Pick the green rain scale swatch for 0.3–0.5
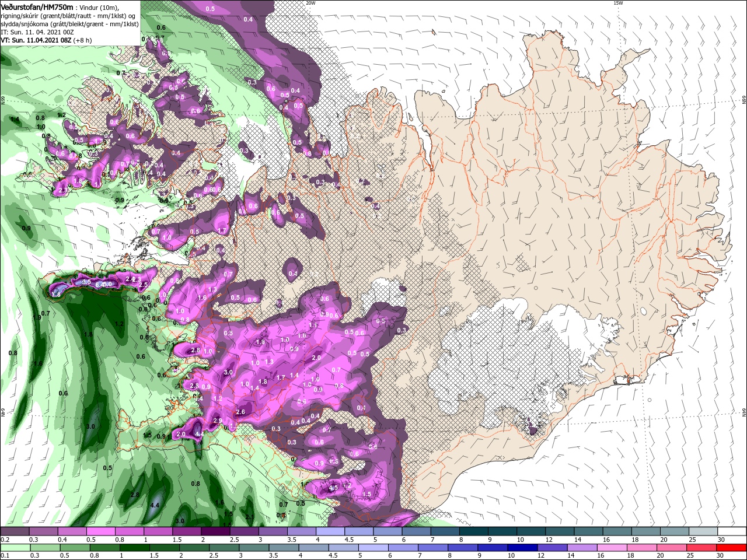This screenshot has height=560, width=747. (x=45, y=548)
